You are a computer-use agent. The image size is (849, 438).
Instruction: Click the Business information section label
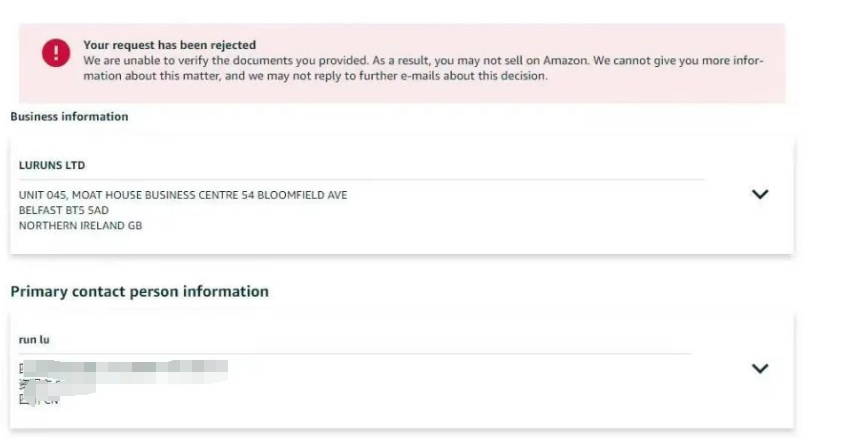69,116
